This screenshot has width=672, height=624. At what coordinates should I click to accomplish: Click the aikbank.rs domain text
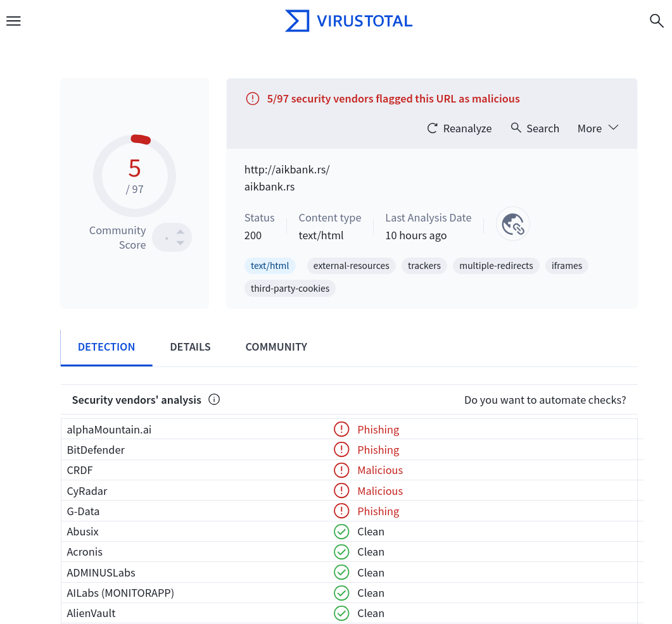269,187
